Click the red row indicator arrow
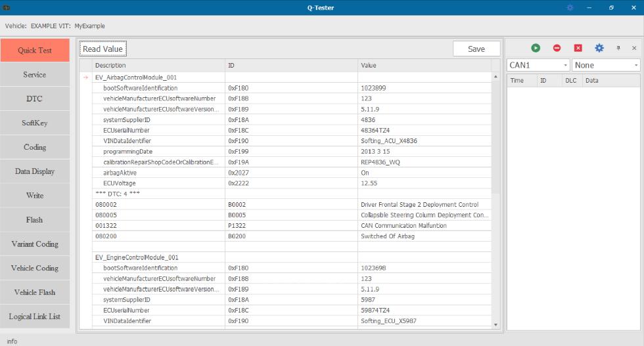644x346 pixels. (x=85, y=77)
